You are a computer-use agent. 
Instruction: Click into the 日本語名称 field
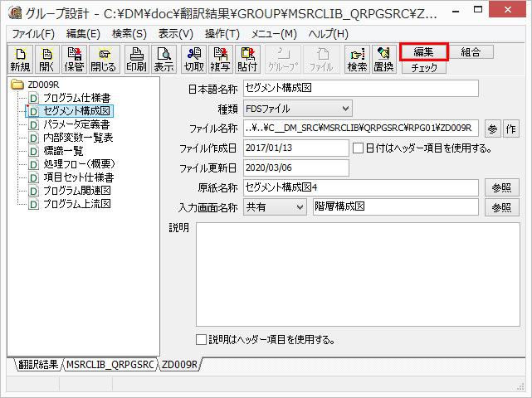361,88
